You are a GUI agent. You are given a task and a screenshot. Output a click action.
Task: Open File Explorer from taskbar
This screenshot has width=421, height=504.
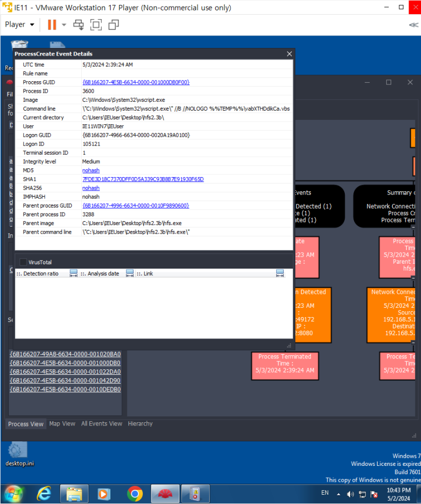[74, 494]
